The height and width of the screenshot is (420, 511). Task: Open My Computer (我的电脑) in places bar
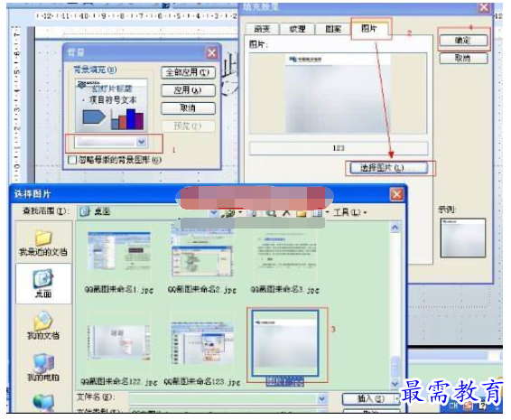click(43, 368)
